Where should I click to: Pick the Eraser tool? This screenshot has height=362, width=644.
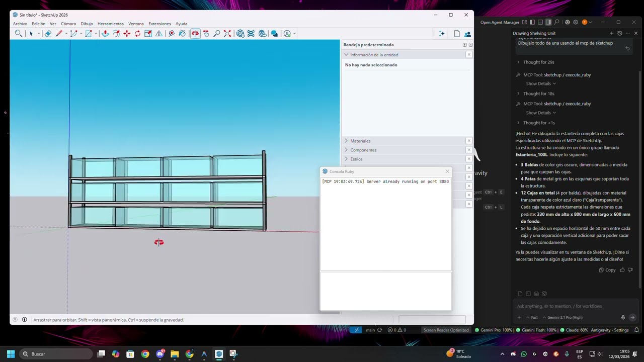[x=48, y=34]
